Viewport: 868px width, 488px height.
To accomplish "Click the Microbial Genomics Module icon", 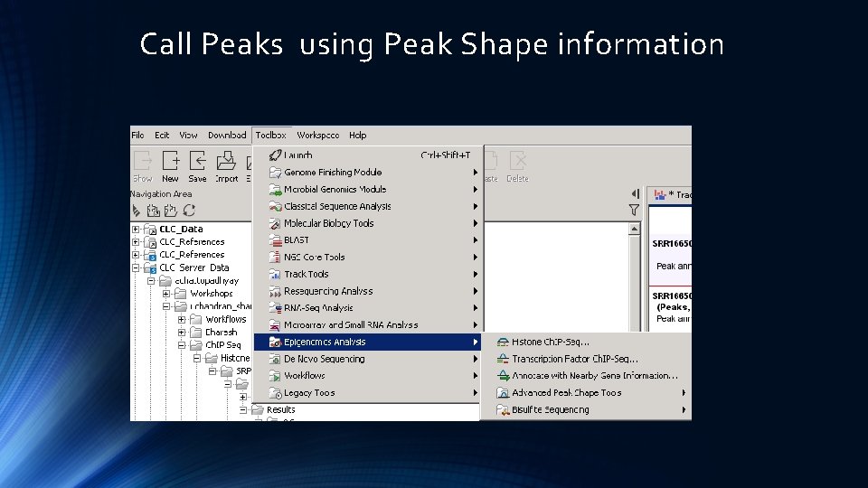I will point(275,190).
